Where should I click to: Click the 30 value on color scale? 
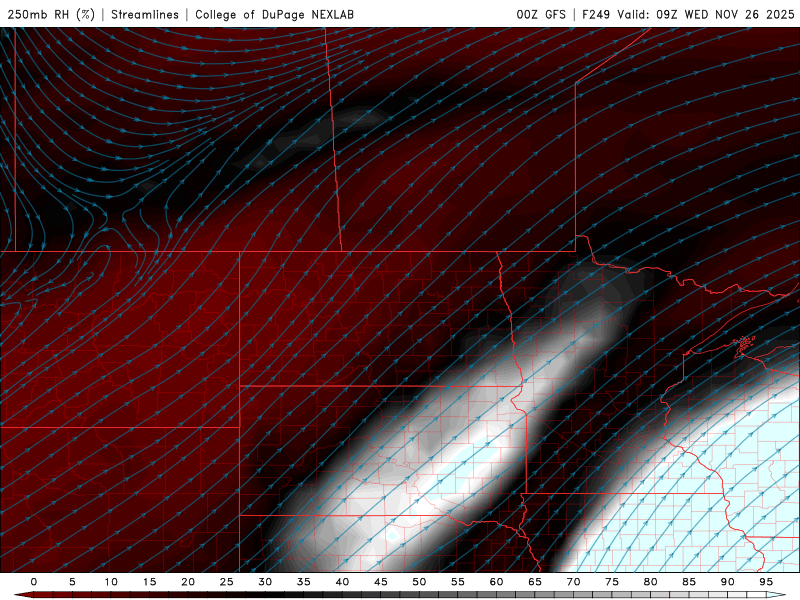click(x=265, y=582)
